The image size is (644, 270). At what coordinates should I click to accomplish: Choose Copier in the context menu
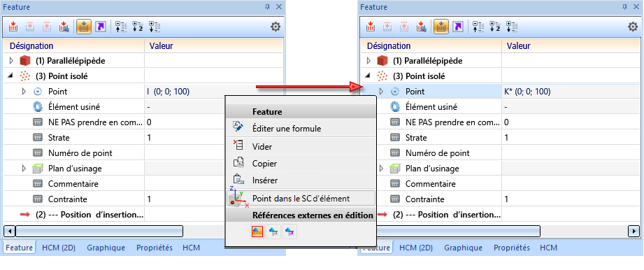(x=301, y=164)
